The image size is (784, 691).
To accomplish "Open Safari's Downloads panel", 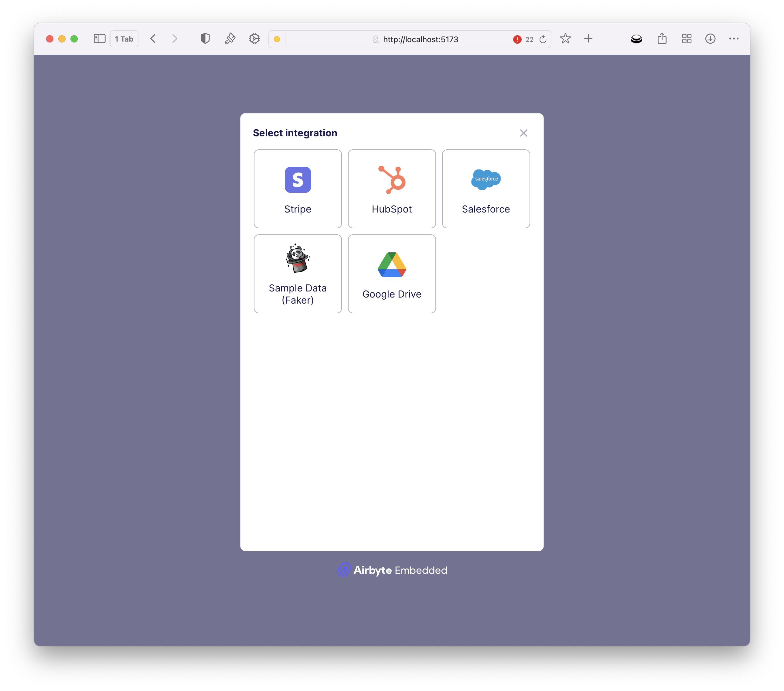I will (710, 39).
